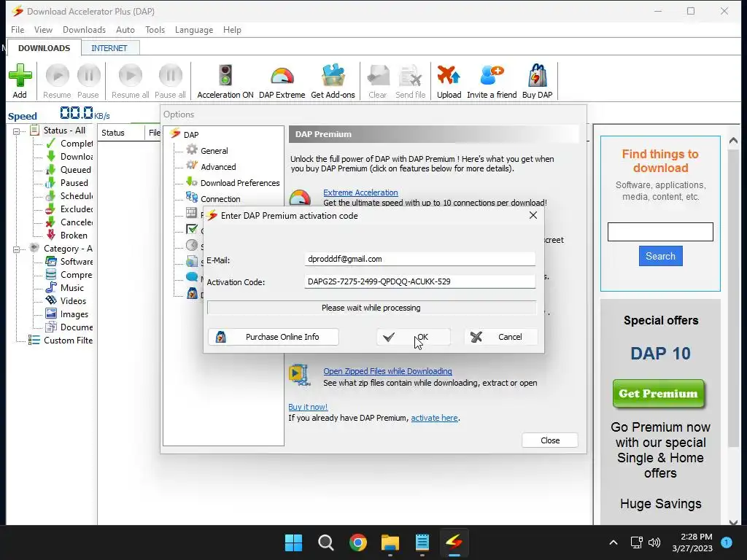Viewport: 747px width, 560px height.
Task: Click the Clear toolbar icon
Action: pyautogui.click(x=378, y=76)
